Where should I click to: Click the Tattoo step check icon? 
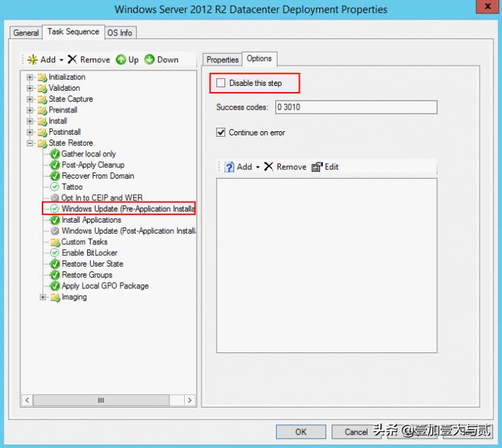[x=55, y=187]
